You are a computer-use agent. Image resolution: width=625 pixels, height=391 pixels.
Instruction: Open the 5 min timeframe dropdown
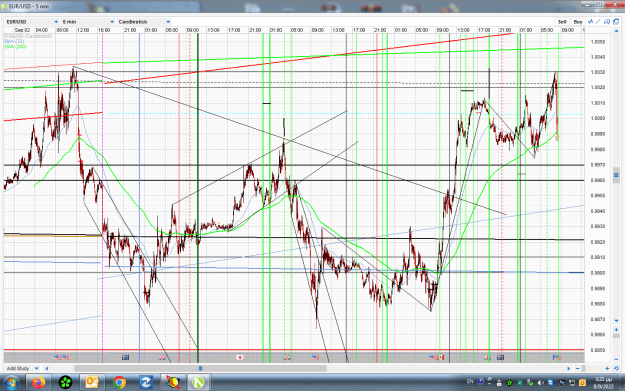click(x=88, y=22)
